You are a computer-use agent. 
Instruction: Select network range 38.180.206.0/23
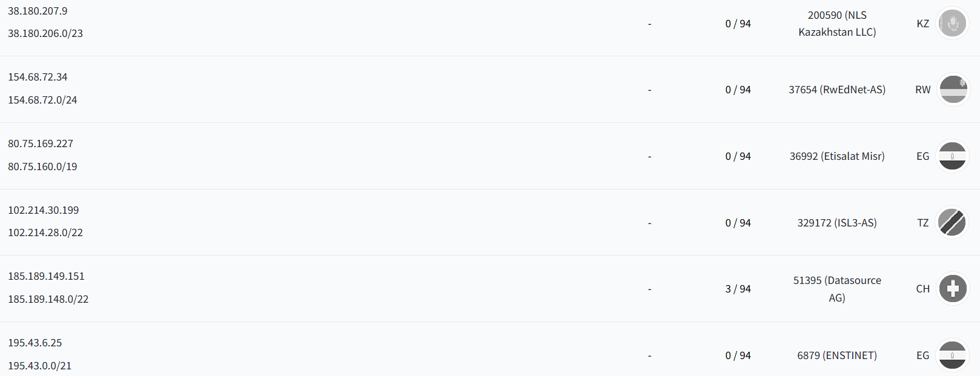[x=45, y=33]
